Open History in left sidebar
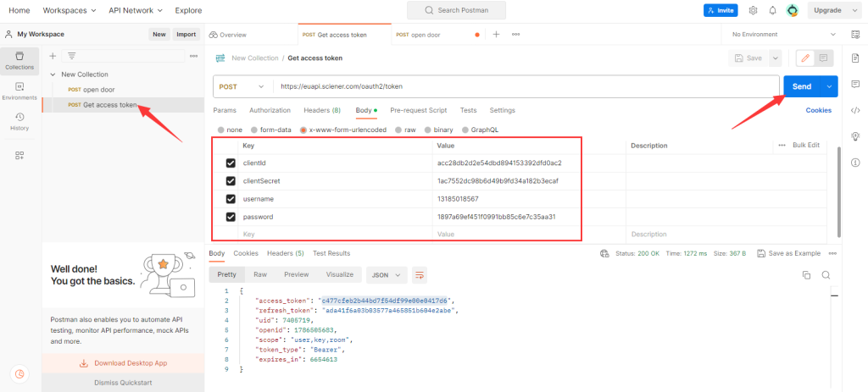The height and width of the screenshot is (392, 868). click(x=19, y=121)
